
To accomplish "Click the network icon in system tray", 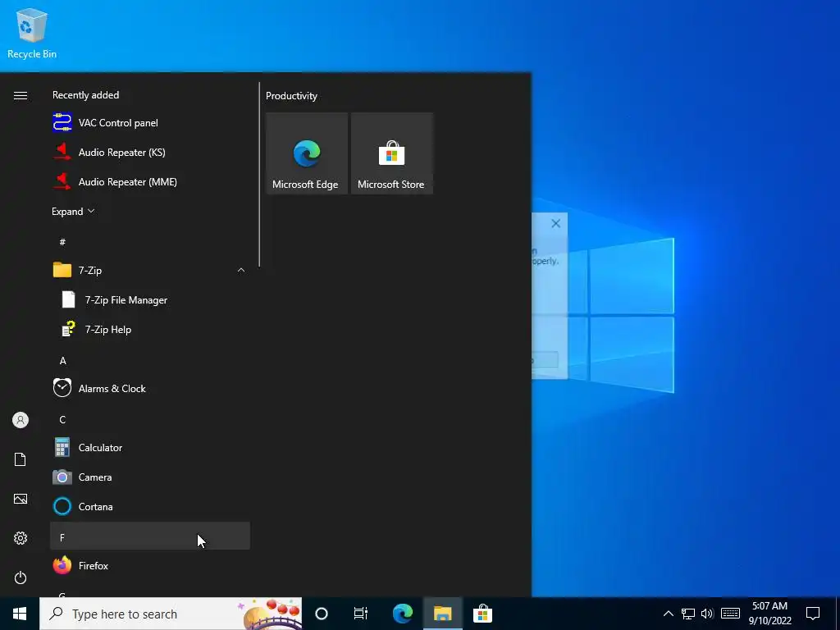I will 688,614.
